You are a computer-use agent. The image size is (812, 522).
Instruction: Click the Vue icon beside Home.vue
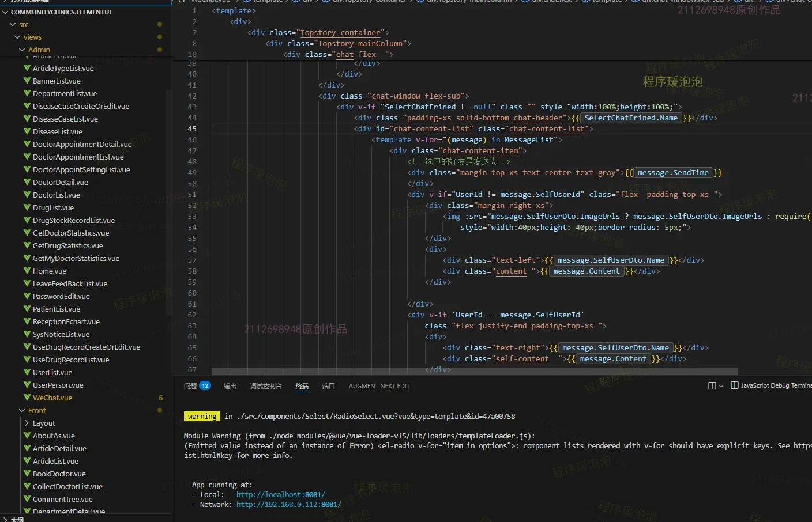(x=27, y=271)
